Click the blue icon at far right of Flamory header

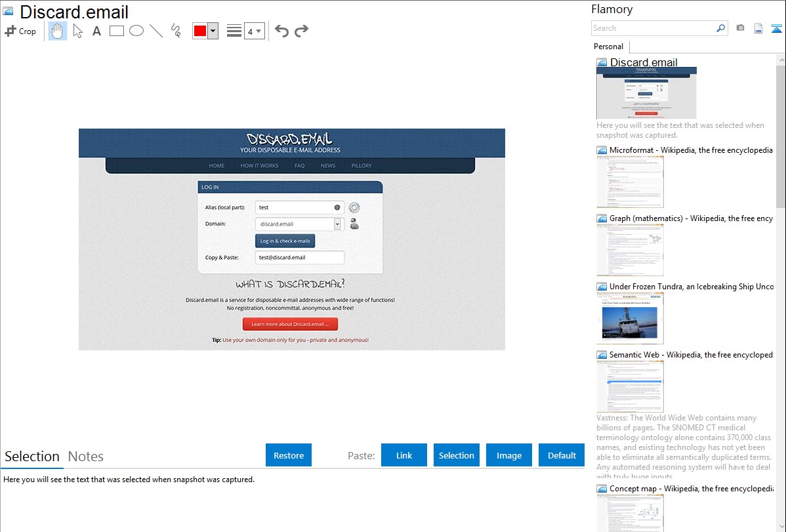pyautogui.click(x=776, y=28)
